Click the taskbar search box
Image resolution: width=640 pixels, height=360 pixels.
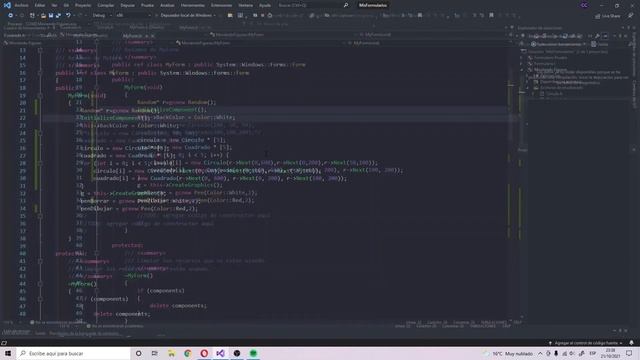click(73, 353)
